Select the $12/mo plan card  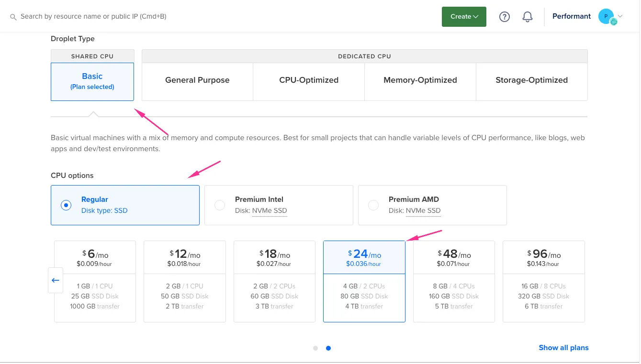[185, 281]
